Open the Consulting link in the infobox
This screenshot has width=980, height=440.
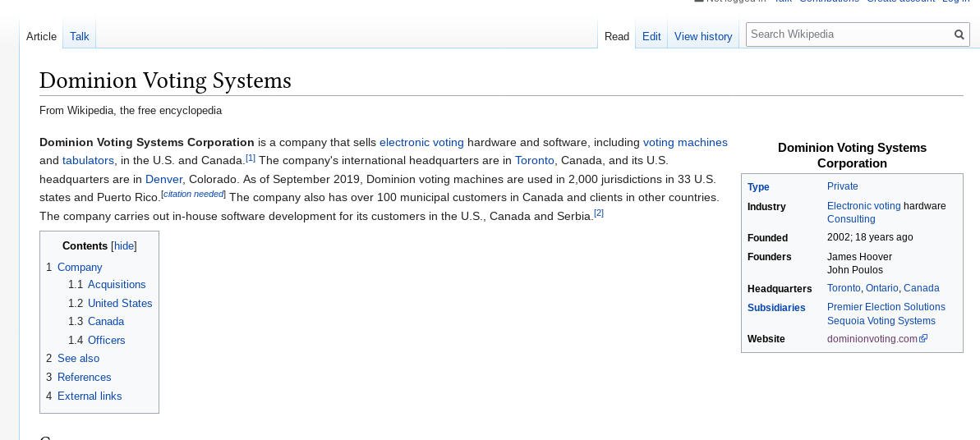click(x=851, y=218)
